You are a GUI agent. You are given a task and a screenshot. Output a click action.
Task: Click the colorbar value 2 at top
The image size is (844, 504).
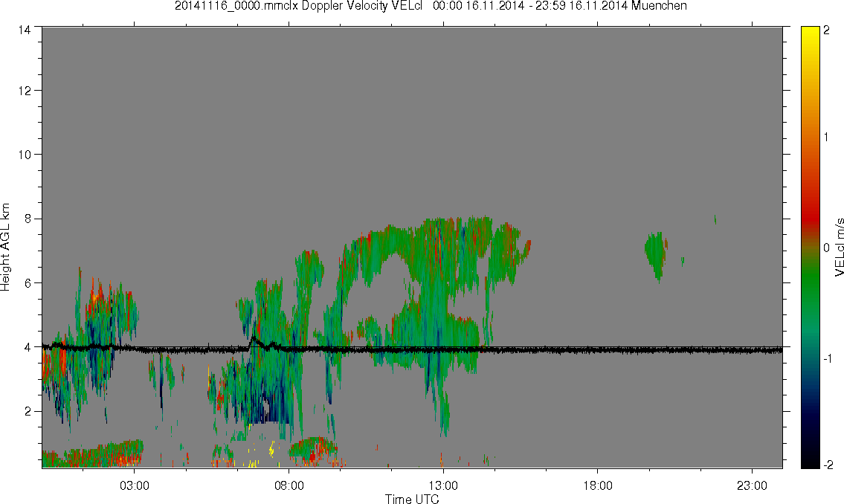click(826, 30)
